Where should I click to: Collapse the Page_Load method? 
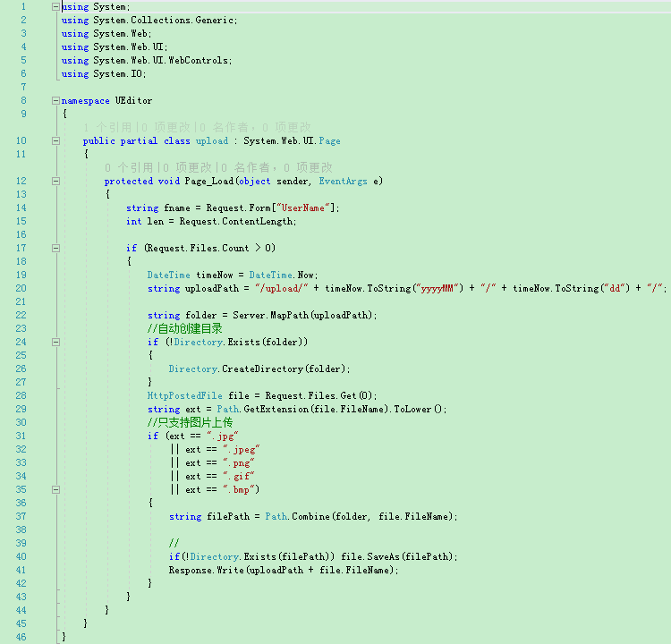coord(55,181)
